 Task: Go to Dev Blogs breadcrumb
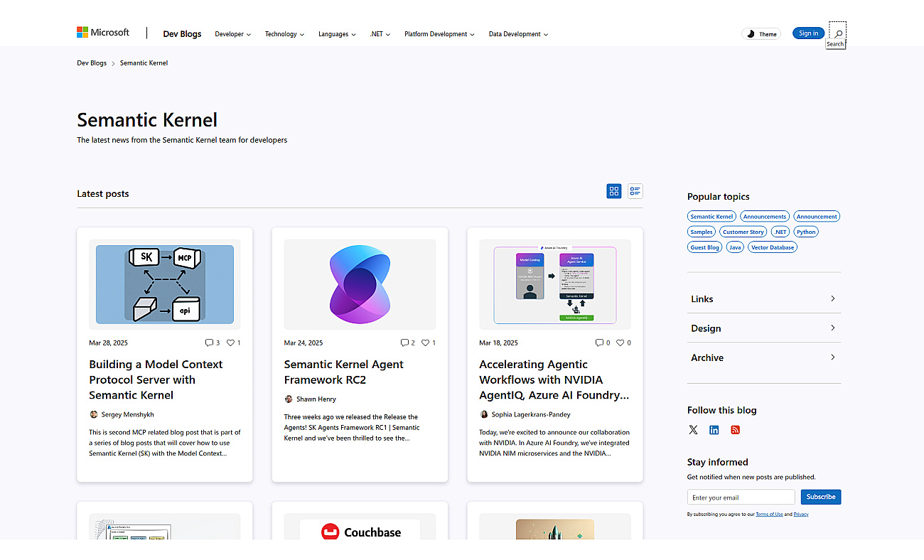click(92, 63)
